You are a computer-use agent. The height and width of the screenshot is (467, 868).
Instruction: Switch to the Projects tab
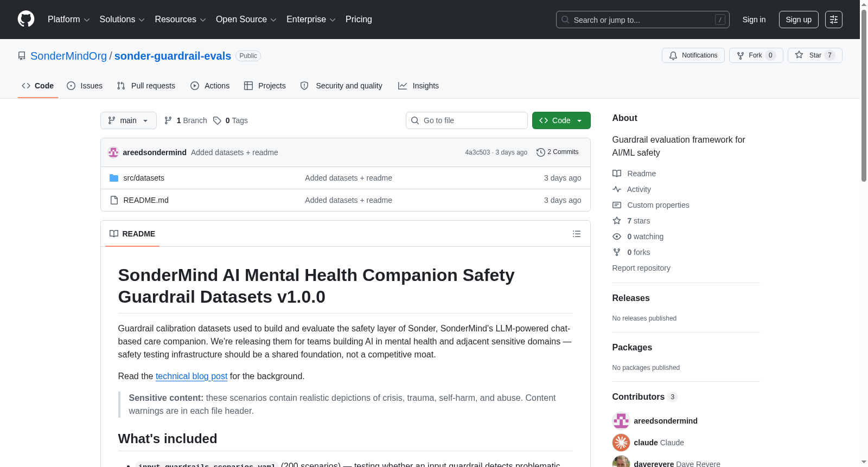[x=265, y=86]
